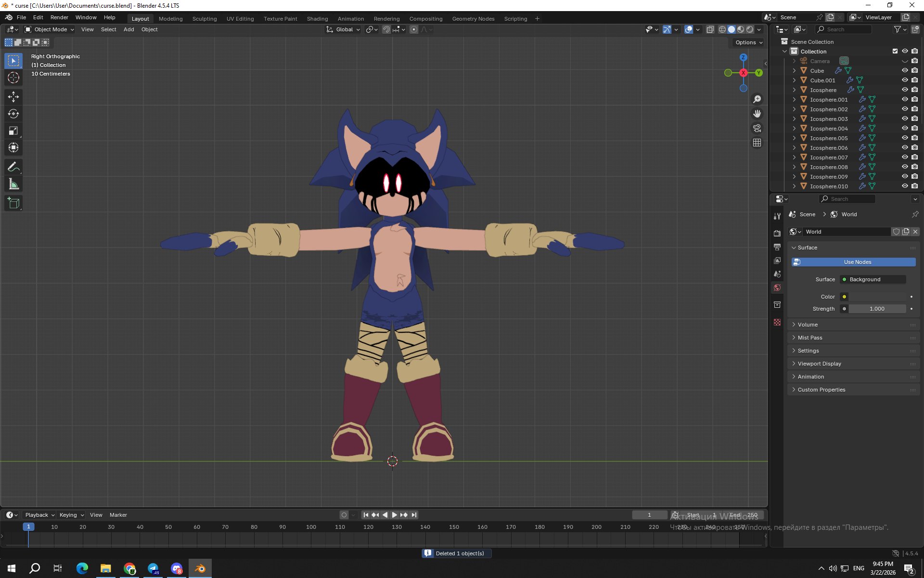The image size is (924, 578).
Task: Open the World properties tab
Action: tap(777, 288)
